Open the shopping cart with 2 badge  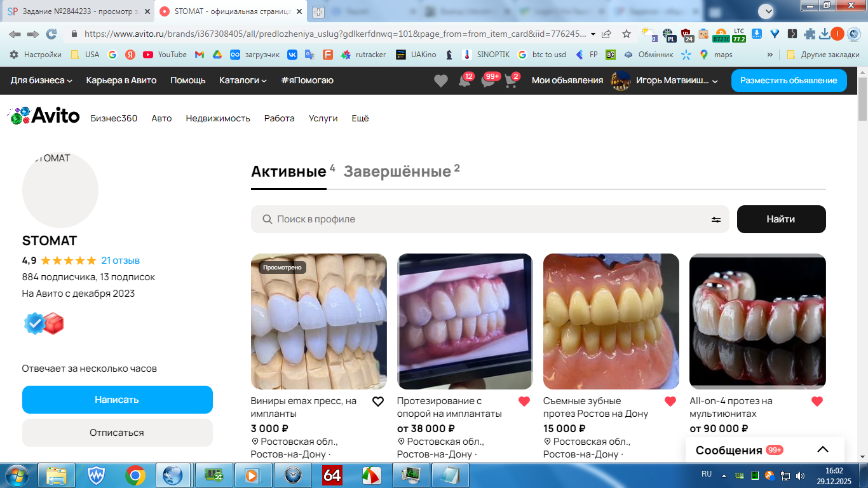pos(512,81)
